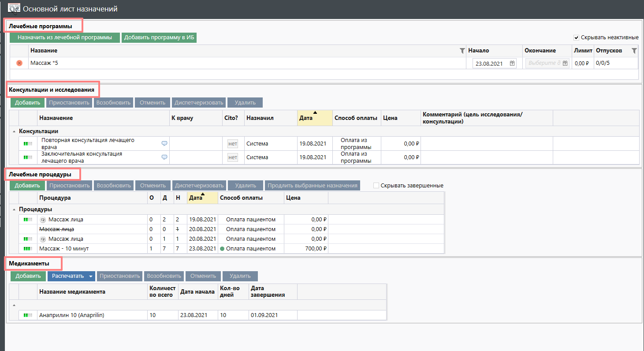Collapse the Процедуры group
The image size is (644, 351).
tap(14, 209)
